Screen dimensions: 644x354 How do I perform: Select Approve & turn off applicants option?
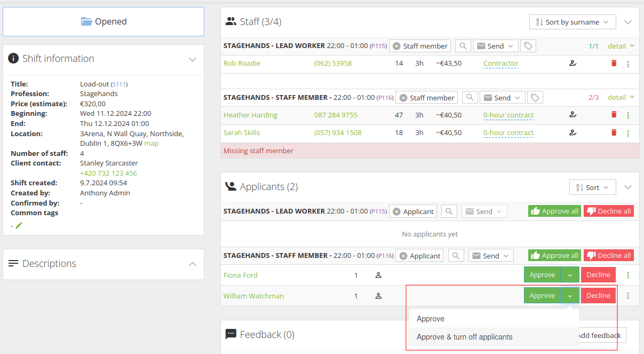(464, 337)
